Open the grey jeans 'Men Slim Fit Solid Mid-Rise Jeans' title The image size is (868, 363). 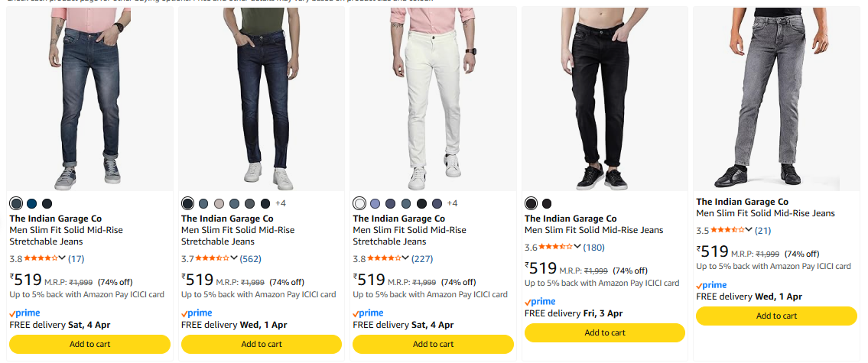click(765, 213)
